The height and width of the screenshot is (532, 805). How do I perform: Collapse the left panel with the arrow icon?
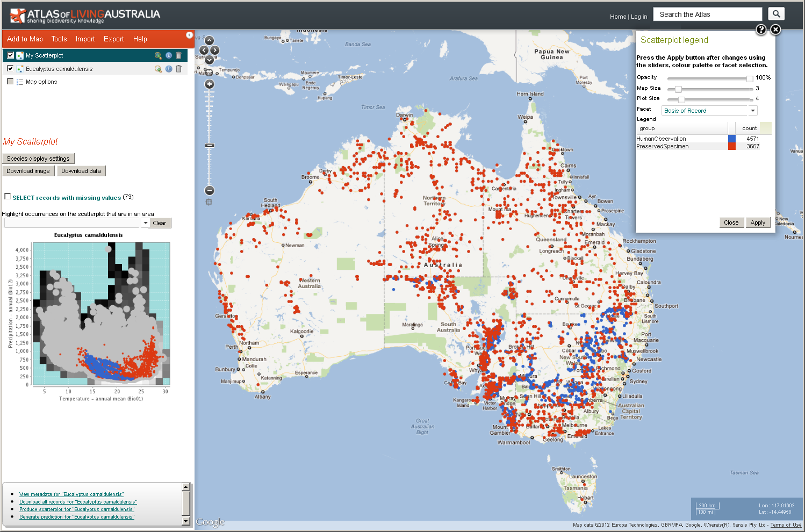click(x=189, y=35)
